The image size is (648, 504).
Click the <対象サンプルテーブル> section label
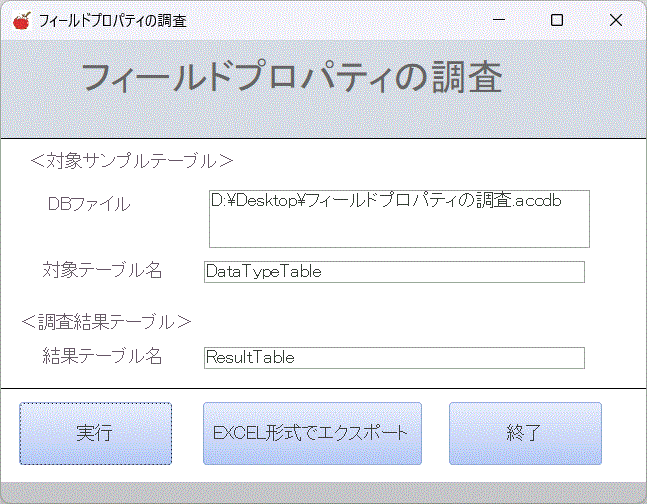(x=132, y=161)
